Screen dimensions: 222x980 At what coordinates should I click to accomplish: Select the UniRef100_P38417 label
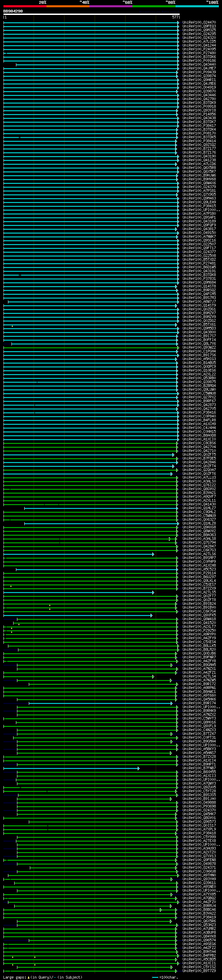coord(199,125)
